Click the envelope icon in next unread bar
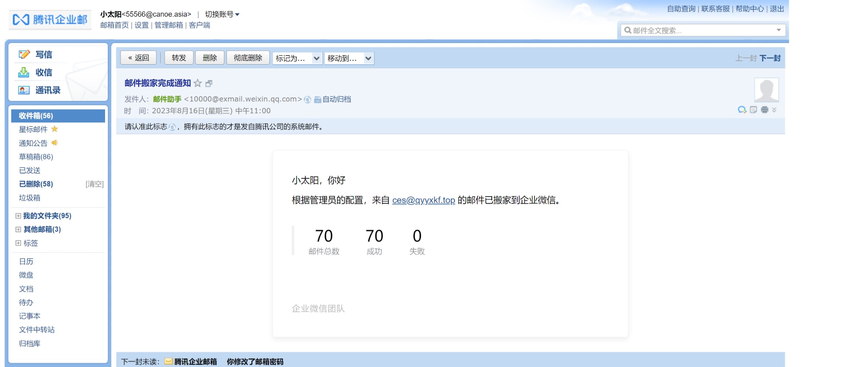This screenshot has height=367, width=868. click(168, 361)
